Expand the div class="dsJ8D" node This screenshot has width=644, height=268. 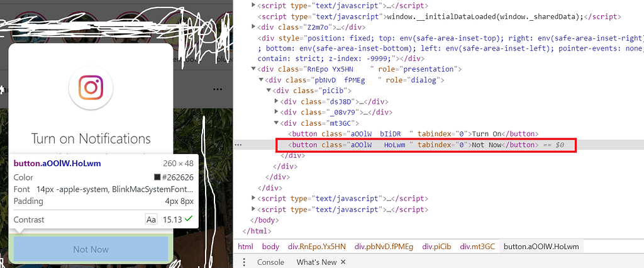coord(276,101)
